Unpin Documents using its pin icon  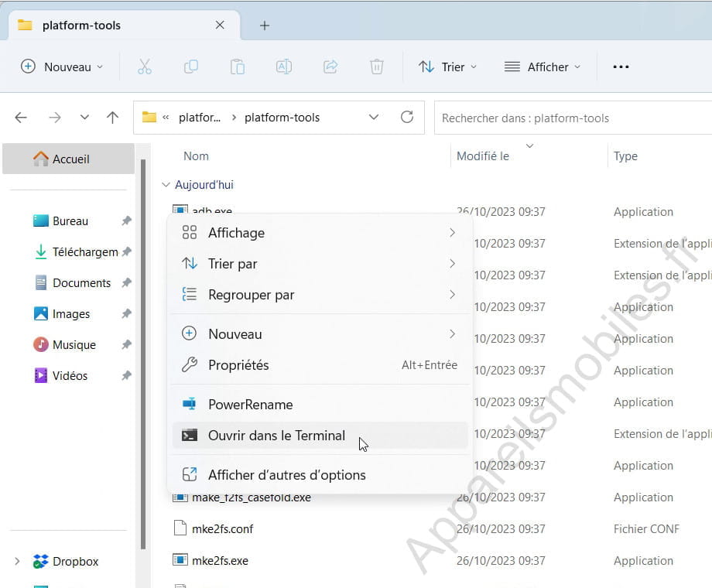pyautogui.click(x=126, y=282)
